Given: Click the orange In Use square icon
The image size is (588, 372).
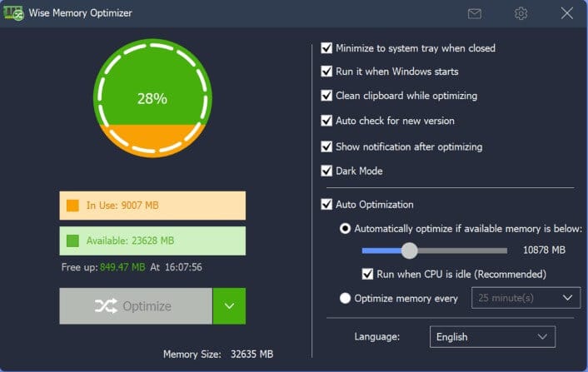Looking at the screenshot, I should (72, 206).
